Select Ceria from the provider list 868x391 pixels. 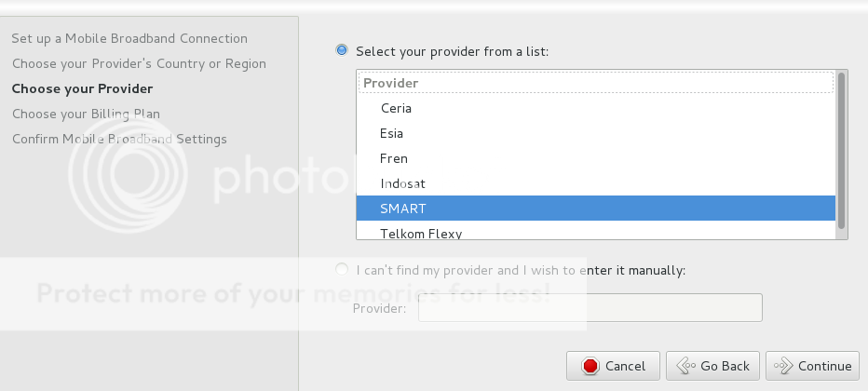pos(396,108)
